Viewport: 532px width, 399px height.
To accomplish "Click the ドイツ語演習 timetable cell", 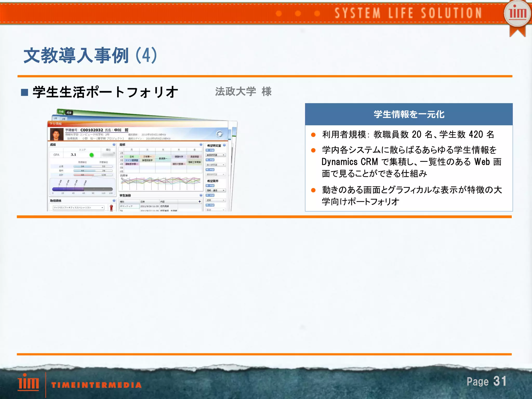I will click(x=132, y=160).
